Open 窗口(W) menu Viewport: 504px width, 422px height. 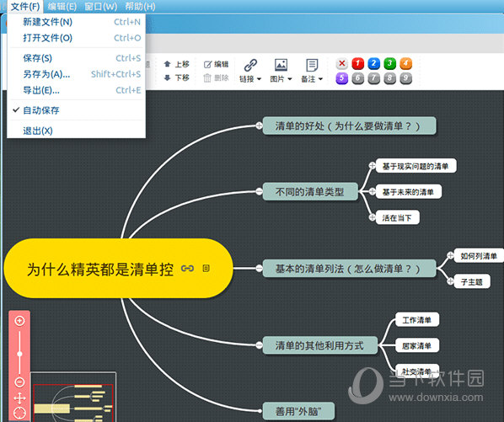[101, 7]
